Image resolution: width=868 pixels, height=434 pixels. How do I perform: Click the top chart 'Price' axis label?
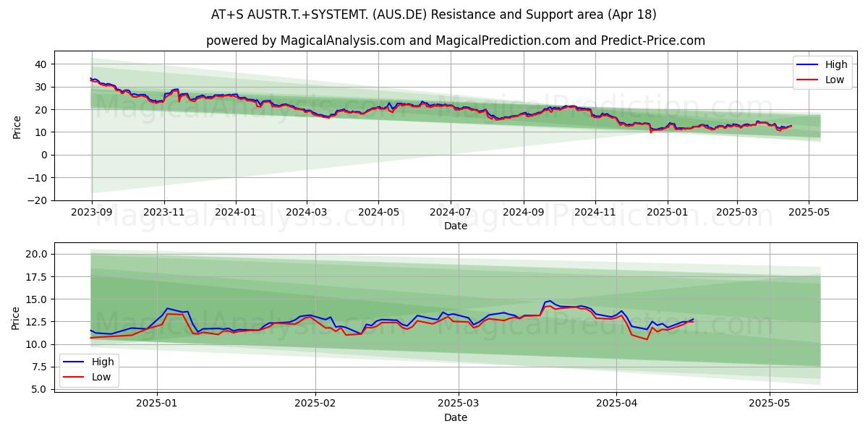17,127
